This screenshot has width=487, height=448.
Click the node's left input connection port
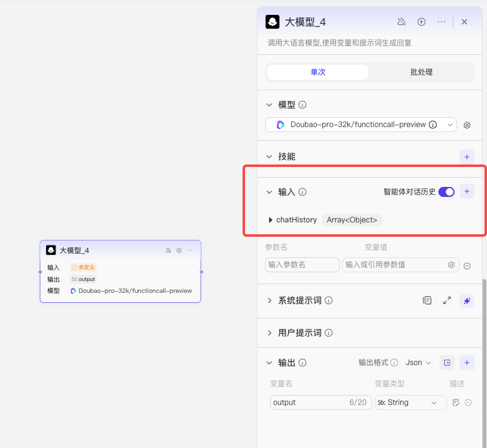tap(40, 272)
